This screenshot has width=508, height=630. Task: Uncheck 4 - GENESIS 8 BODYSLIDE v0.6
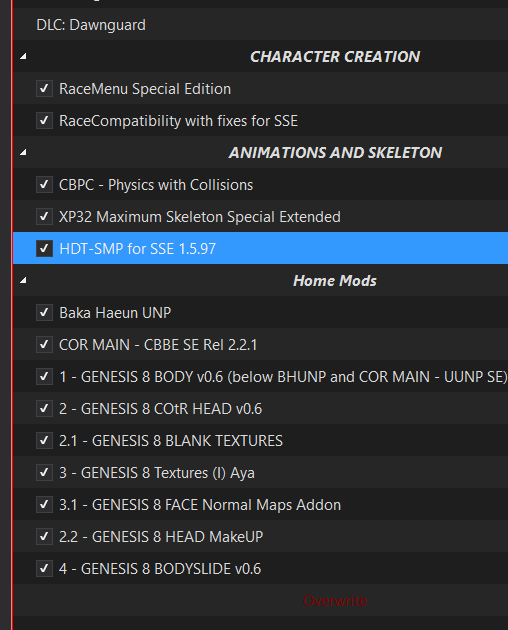tap(44, 569)
